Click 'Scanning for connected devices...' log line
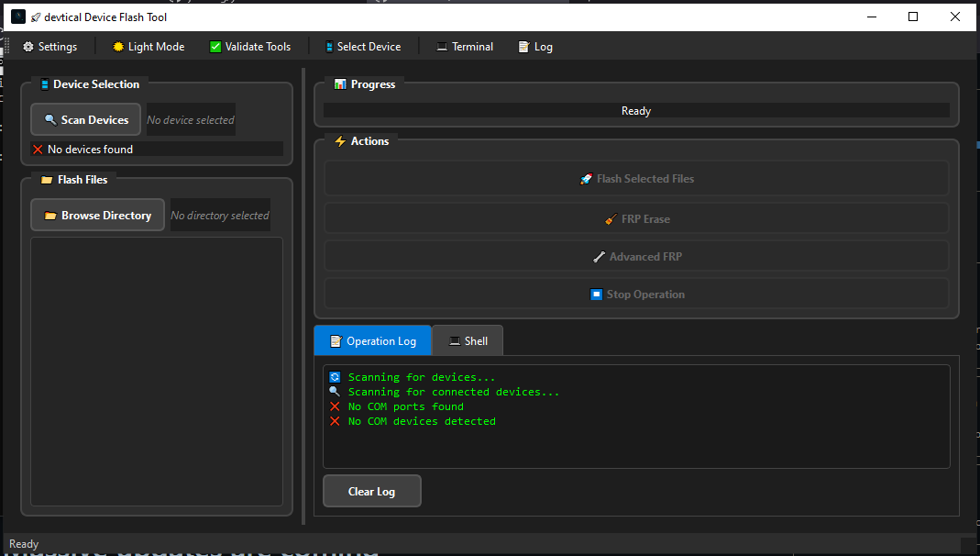This screenshot has height=556, width=980. coord(454,392)
